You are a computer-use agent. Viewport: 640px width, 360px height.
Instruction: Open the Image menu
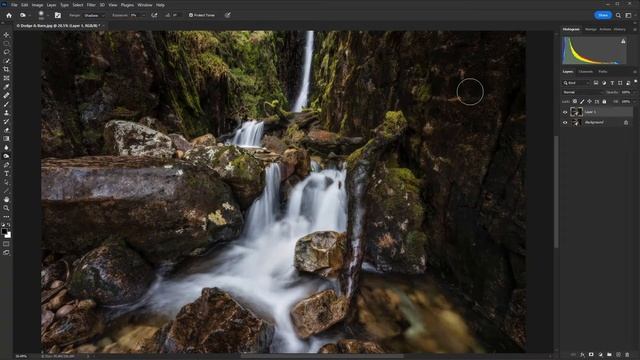37,5
